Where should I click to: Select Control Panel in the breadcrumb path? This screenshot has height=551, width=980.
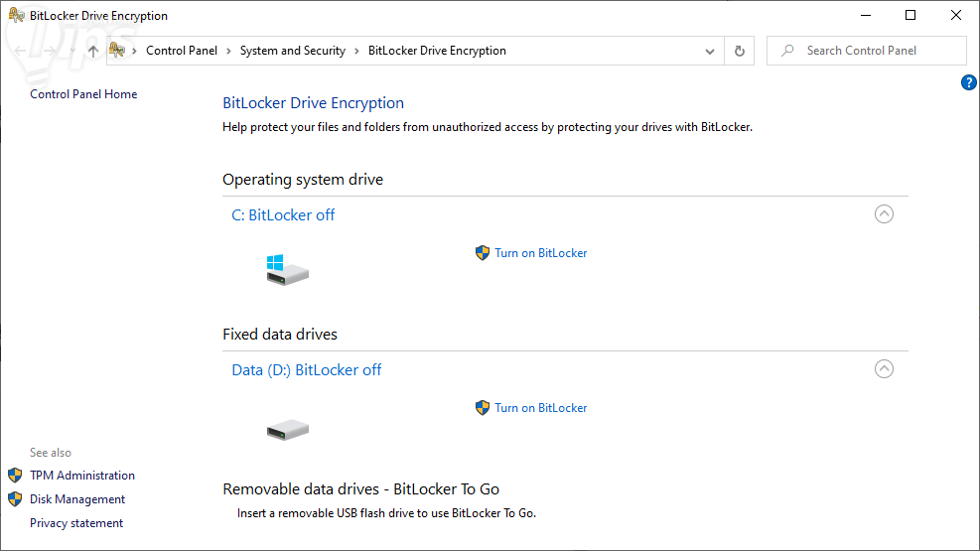click(182, 51)
